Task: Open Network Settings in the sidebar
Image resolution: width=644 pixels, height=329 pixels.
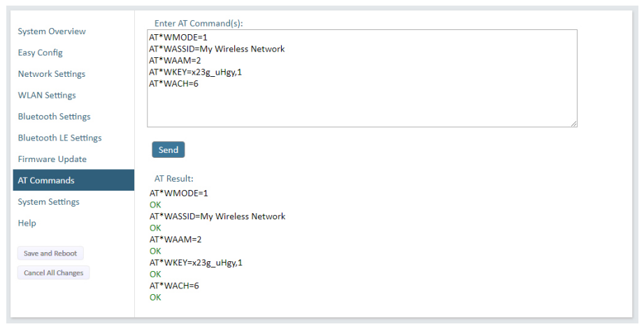Action: [52, 74]
